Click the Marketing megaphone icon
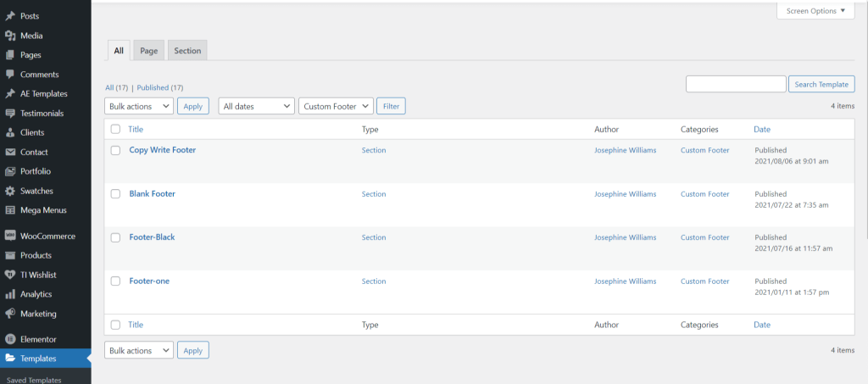Image resolution: width=868 pixels, height=384 pixels. point(10,313)
